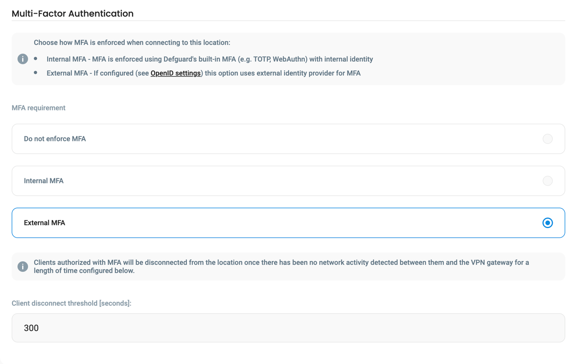Screen dimensions: 588x364
Task: Click the "Multi-Factor Authentication" section heading
Action: click(72, 13)
